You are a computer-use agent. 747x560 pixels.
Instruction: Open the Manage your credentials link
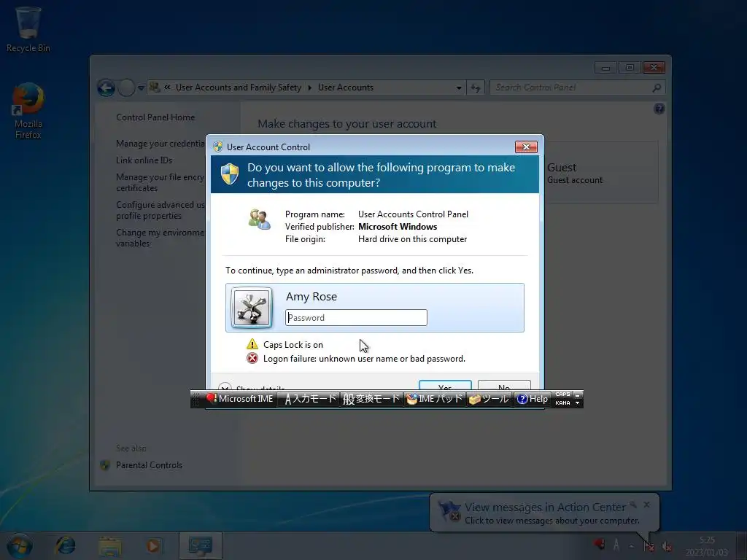160,144
